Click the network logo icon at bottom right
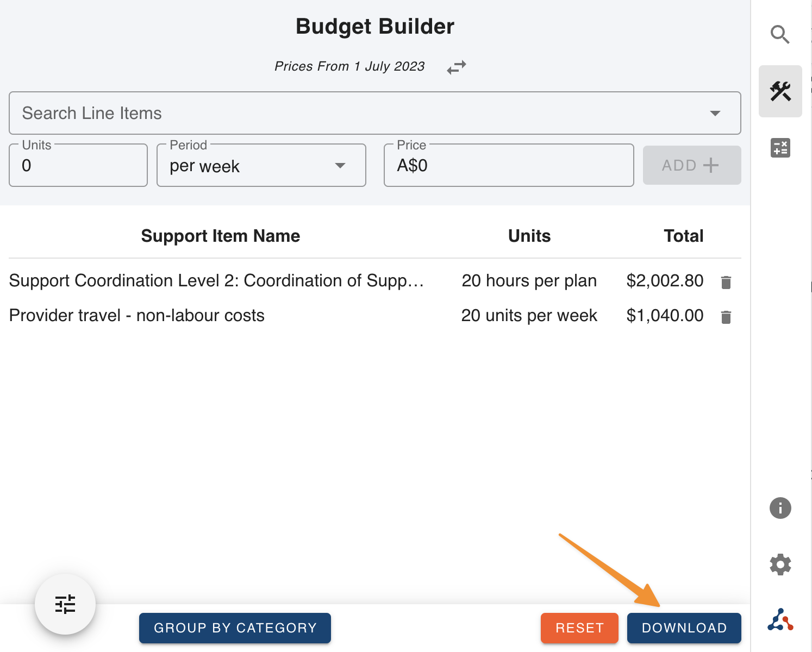 (x=780, y=620)
